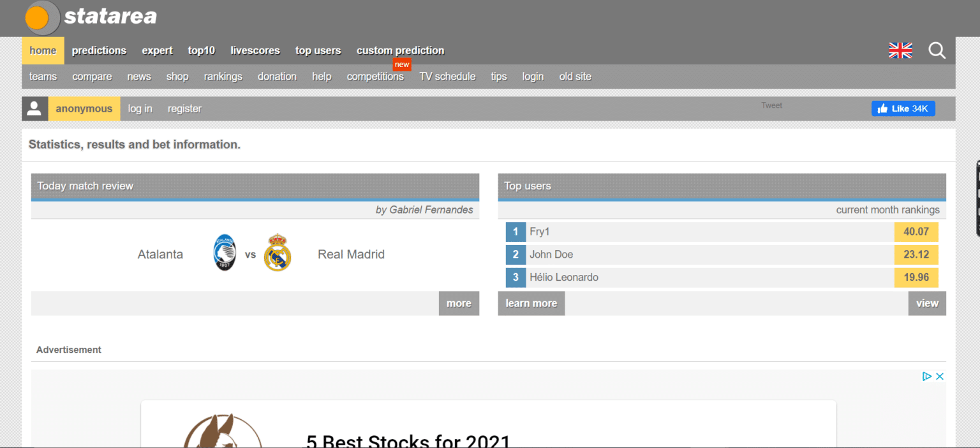Click the Tweet link
Viewport: 980px width, 448px height.
point(771,105)
